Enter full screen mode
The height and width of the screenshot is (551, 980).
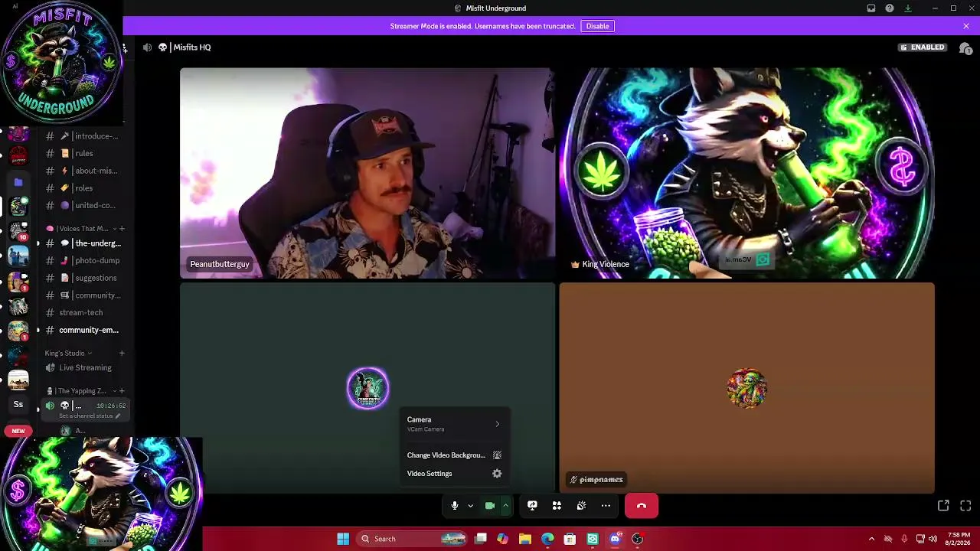[965, 506]
